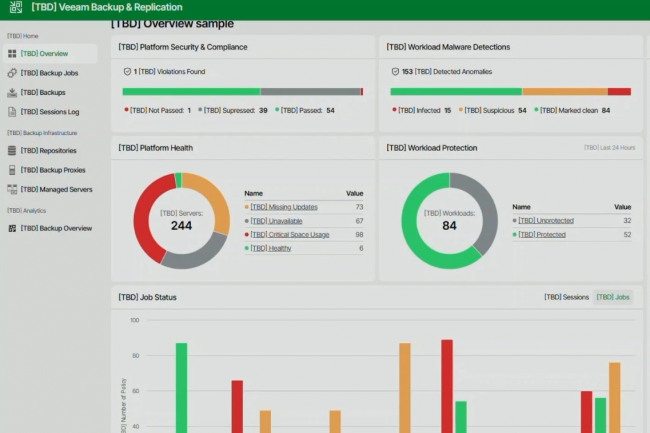Click the Managed Servers sidebar icon
Screen dimensions: 650x433
coord(12,189)
